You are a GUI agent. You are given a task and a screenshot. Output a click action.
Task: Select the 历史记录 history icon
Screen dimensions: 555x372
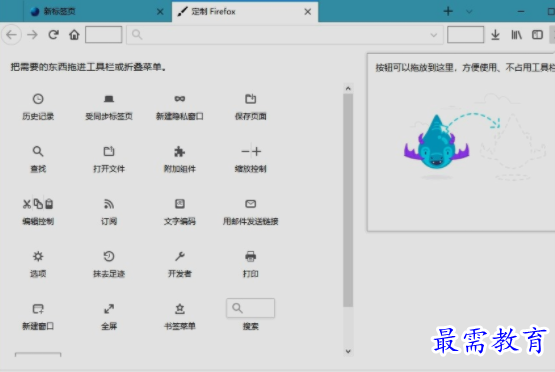click(x=38, y=99)
